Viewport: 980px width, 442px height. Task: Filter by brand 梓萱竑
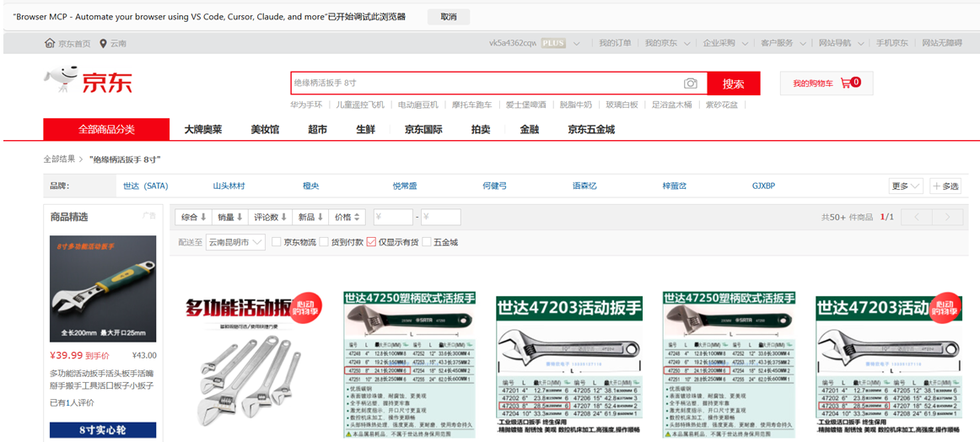click(675, 186)
